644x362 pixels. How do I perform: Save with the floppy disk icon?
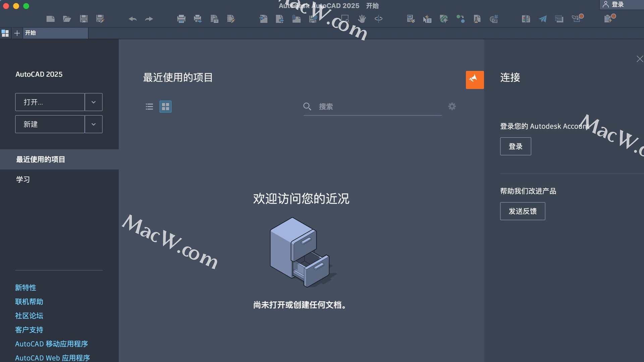click(x=84, y=19)
